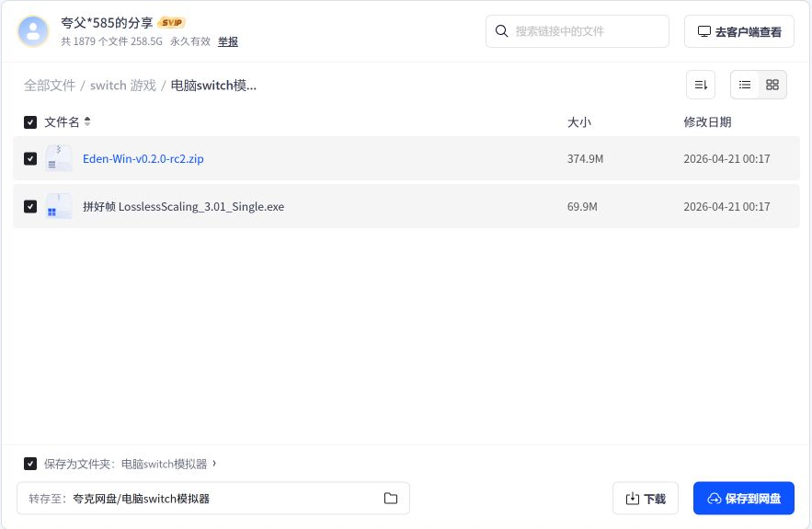Click the 转存至 destination path field
Image resolution: width=812 pixels, height=529 pixels.
click(213, 499)
